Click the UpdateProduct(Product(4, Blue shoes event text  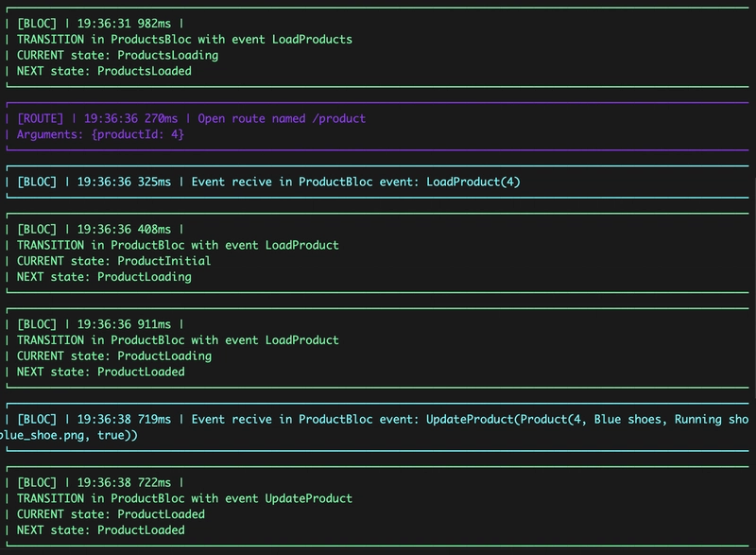(543, 420)
